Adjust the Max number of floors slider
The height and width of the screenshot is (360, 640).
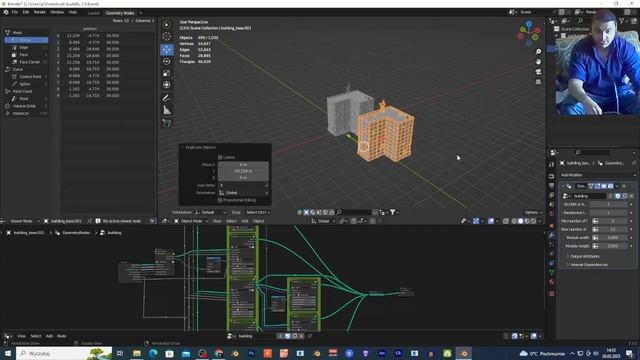613,229
